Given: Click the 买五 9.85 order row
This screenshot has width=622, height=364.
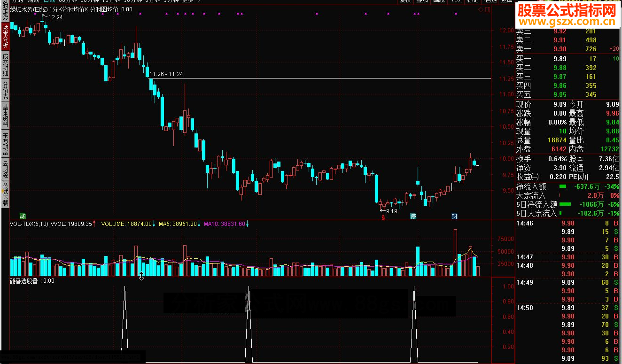Looking at the screenshot, I should tap(568, 94).
